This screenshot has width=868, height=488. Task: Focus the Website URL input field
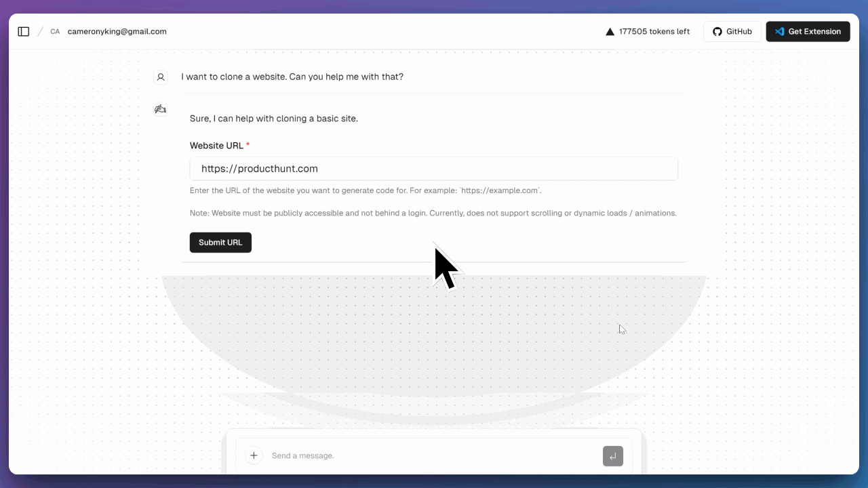click(434, 169)
